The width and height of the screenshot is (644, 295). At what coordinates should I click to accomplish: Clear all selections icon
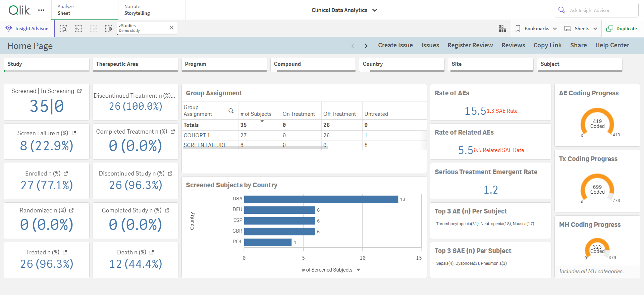(109, 29)
